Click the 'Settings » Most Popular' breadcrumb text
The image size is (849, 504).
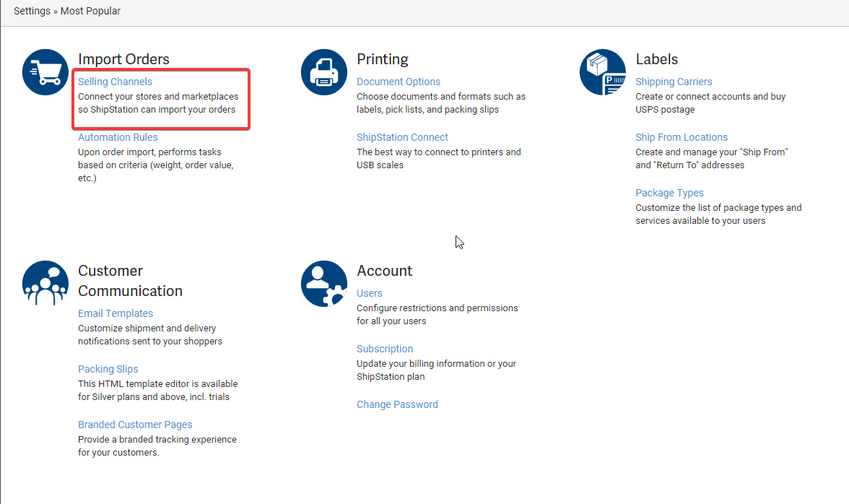click(67, 12)
